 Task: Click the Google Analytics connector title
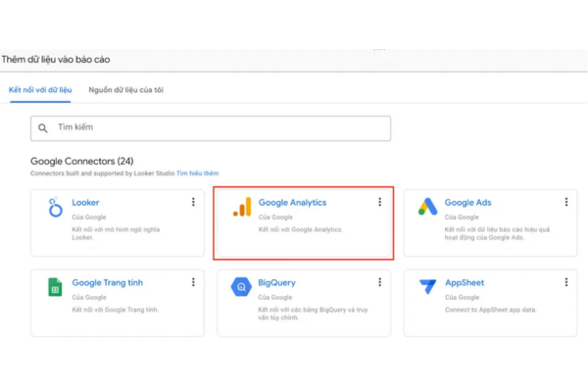tap(292, 203)
